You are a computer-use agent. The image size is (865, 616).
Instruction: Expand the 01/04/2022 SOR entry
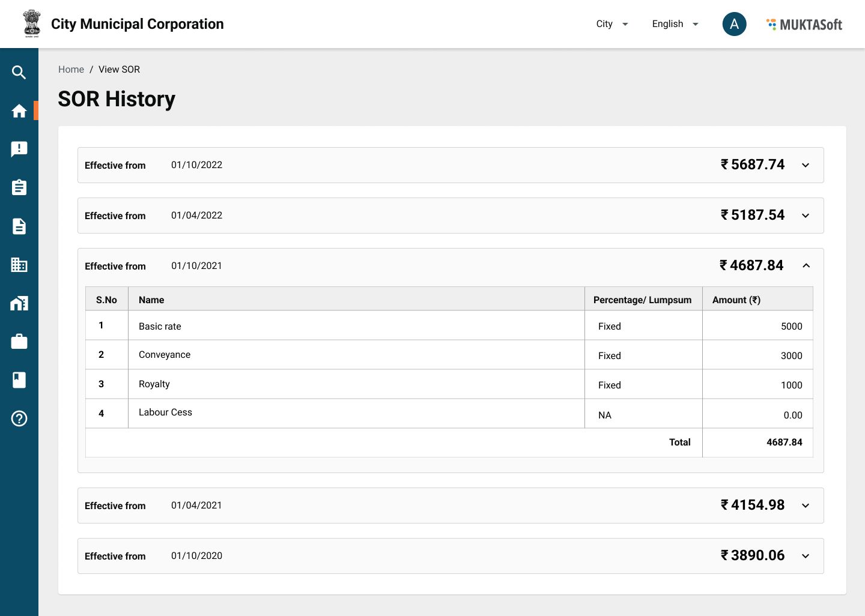coord(806,216)
